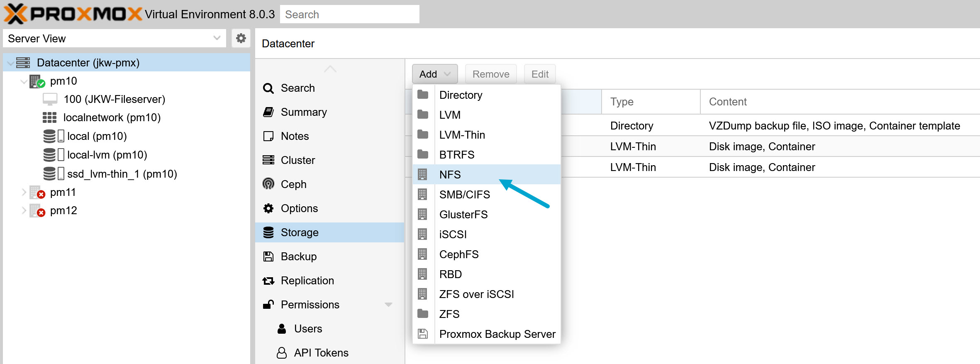Image resolution: width=980 pixels, height=364 pixels.
Task: Click the Edit button
Action: [539, 74]
